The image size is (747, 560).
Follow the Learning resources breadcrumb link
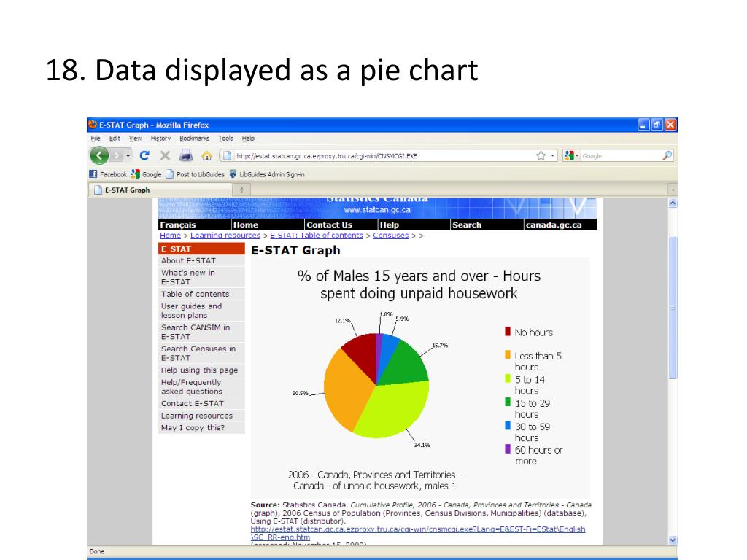pyautogui.click(x=225, y=236)
